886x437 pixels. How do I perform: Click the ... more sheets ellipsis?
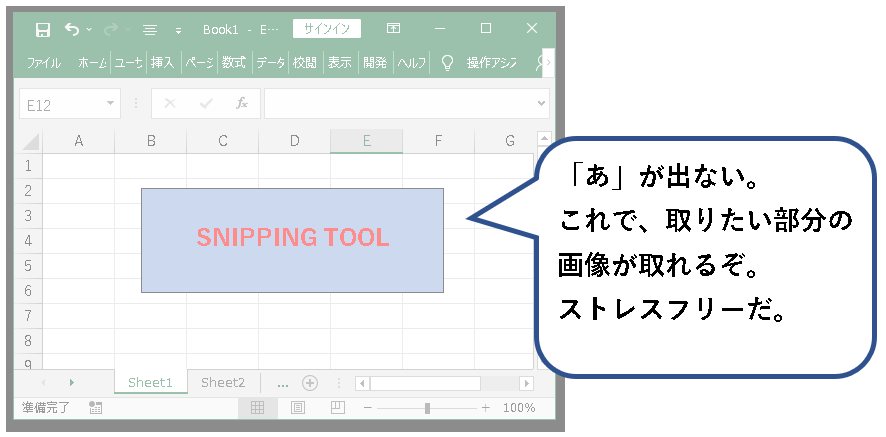283,384
